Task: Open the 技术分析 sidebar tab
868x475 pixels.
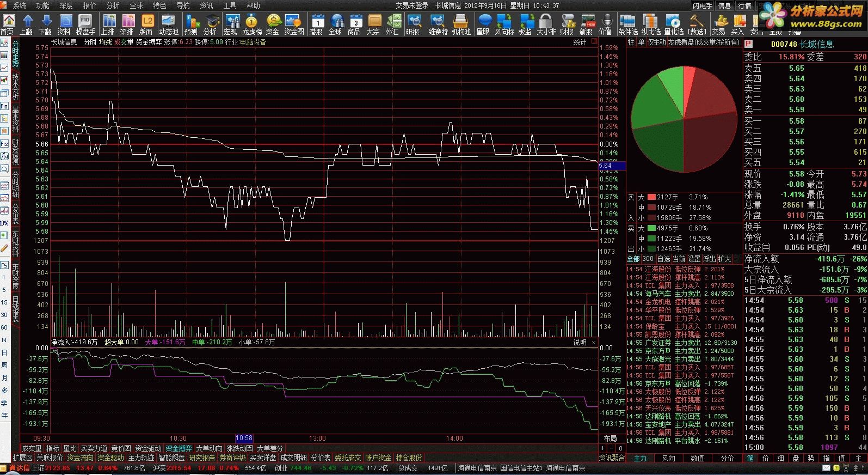Action: coord(15,87)
